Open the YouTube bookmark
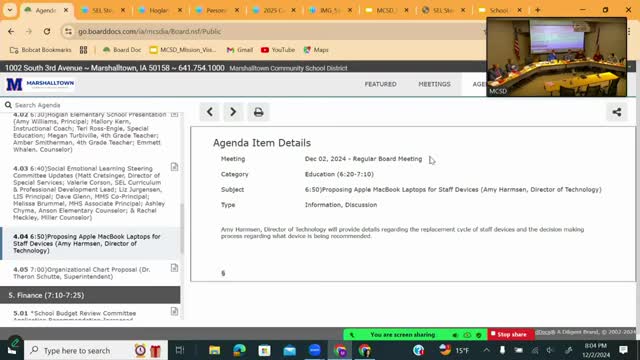Image resolution: width=640 pixels, height=360 pixels. click(278, 50)
